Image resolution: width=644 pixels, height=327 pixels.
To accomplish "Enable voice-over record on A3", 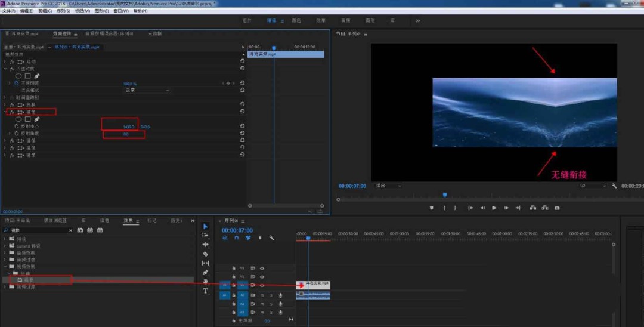I will click(x=280, y=313).
